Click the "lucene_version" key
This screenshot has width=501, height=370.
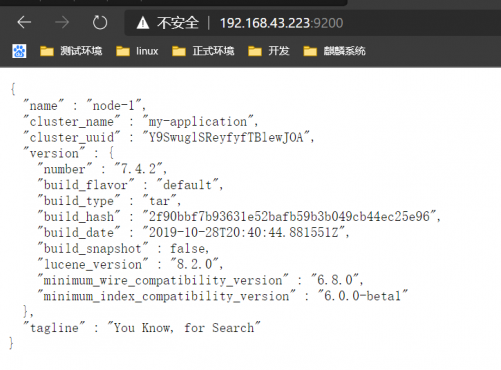click(x=93, y=264)
